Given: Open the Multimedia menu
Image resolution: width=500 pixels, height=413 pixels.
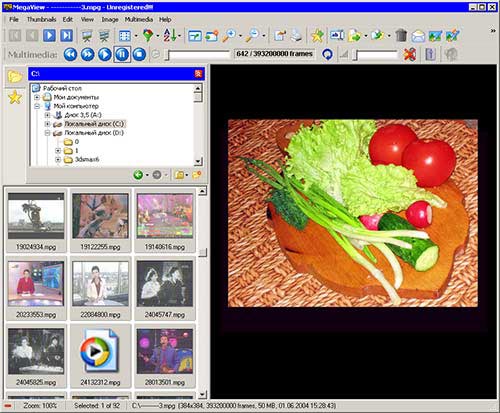Looking at the screenshot, I should [139, 19].
